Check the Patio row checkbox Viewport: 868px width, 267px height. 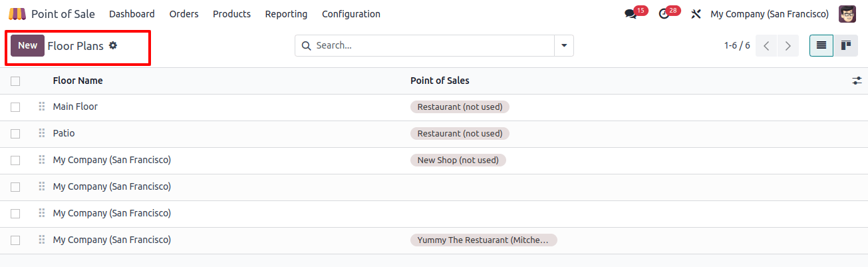click(15, 134)
